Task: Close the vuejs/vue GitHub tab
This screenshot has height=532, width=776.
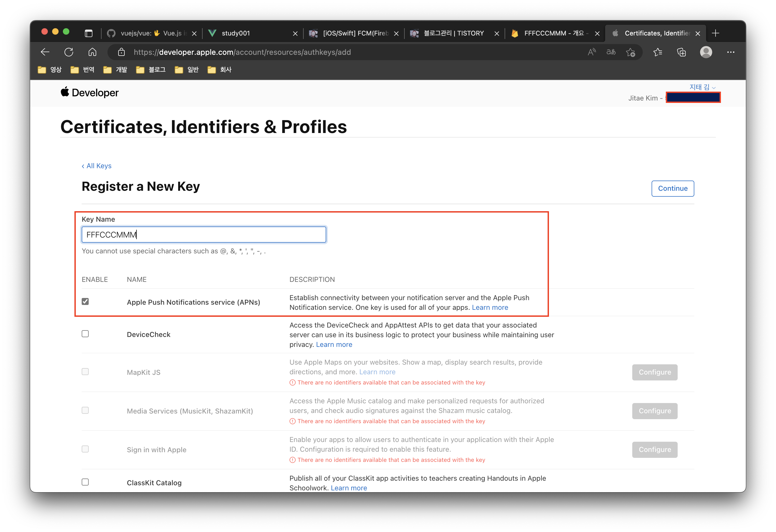Action: click(x=194, y=33)
